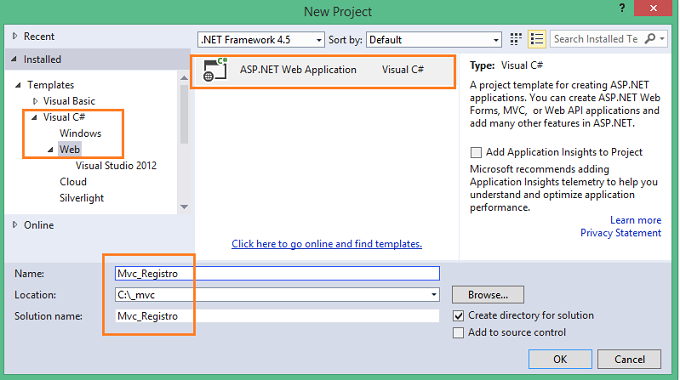Viewport: 680px width, 380px height.
Task: Collapse the Templates tree node
Action: pyautogui.click(x=18, y=85)
